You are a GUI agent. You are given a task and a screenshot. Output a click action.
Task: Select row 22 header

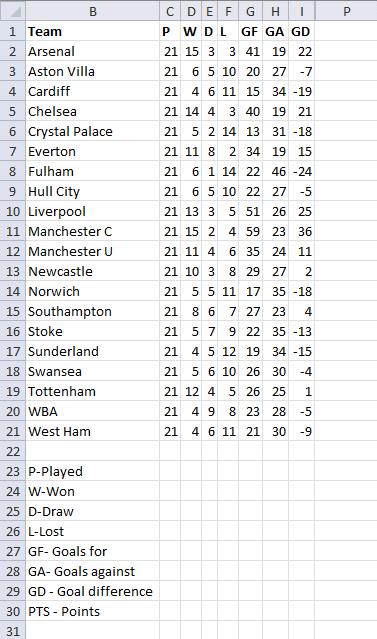13,451
